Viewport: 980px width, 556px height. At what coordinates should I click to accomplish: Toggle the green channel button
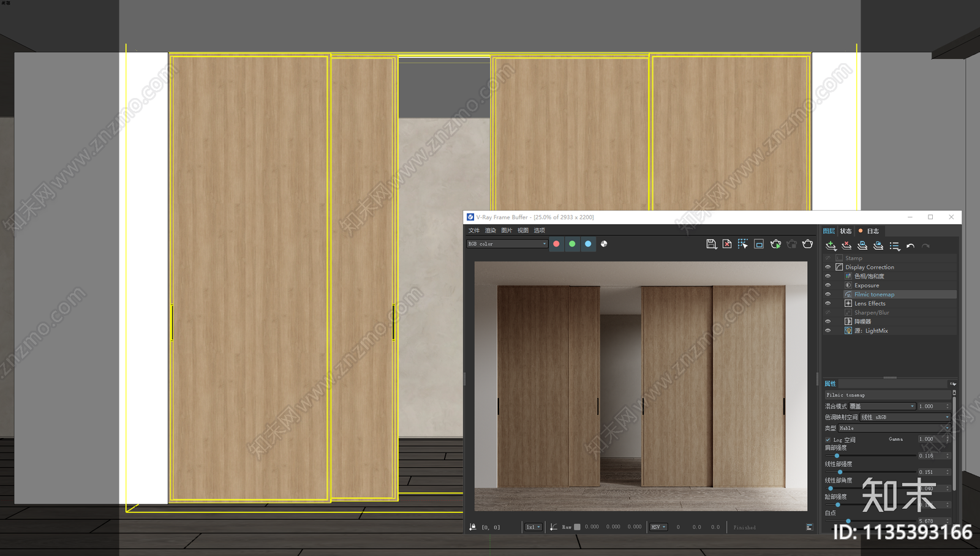(x=572, y=244)
